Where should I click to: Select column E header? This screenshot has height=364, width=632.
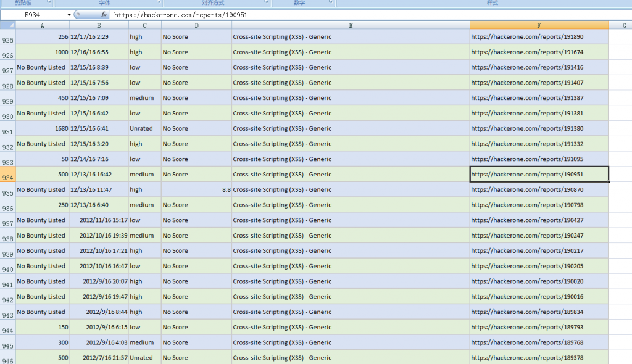351,25
